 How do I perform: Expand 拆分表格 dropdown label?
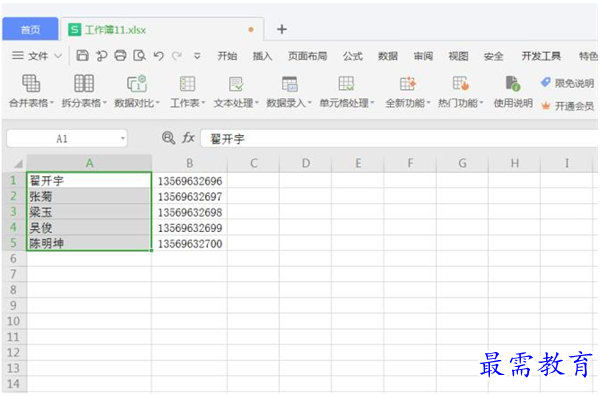[x=84, y=103]
